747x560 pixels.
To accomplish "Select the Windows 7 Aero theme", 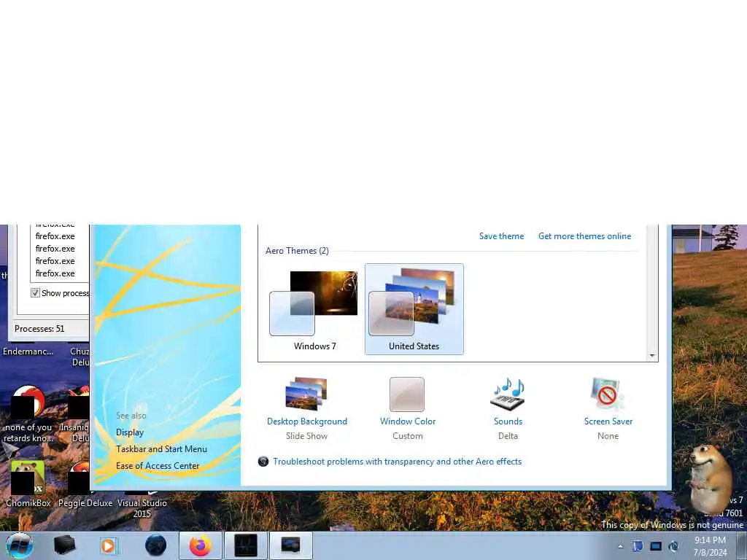I will [314, 310].
